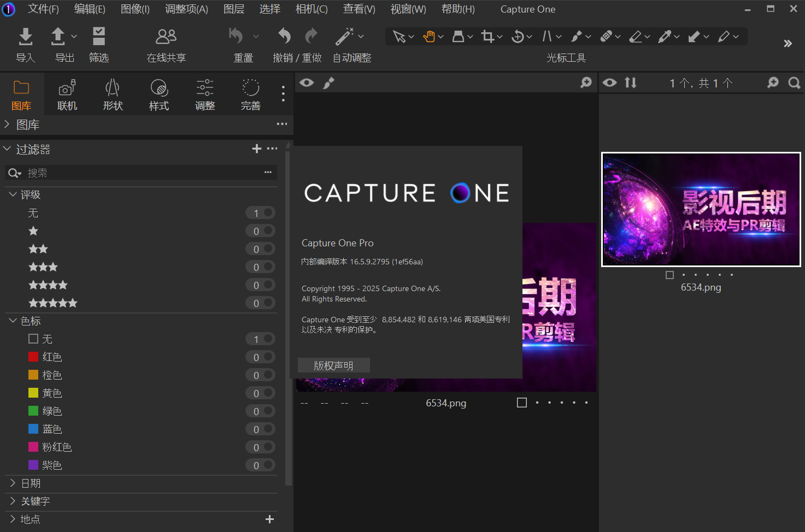Open the Camera (相机) menu

[x=311, y=9]
